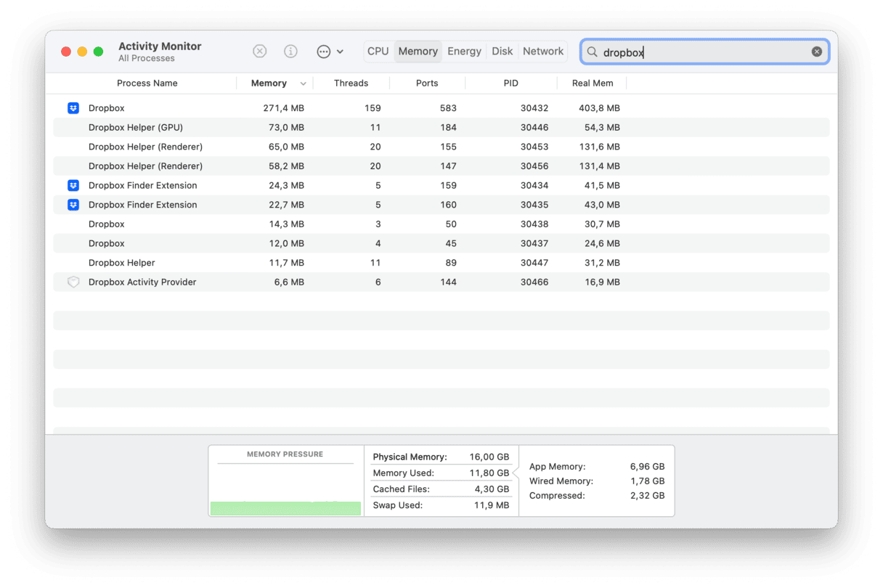This screenshot has width=883, height=588.
Task: Open the process Info (i) icon
Action: pos(290,52)
